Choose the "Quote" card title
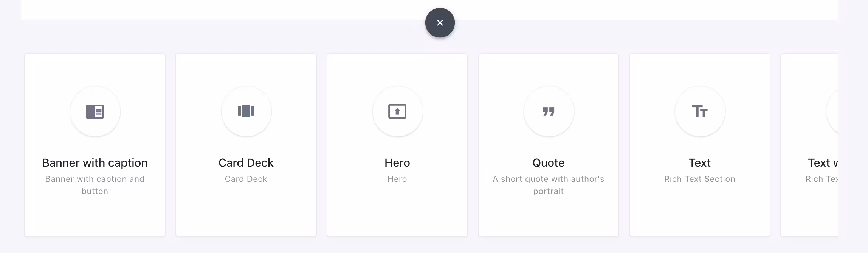 tap(549, 163)
